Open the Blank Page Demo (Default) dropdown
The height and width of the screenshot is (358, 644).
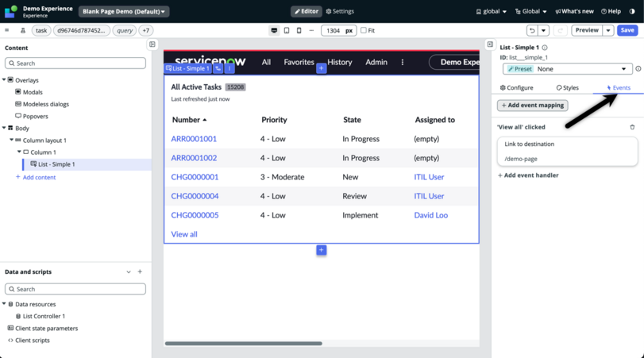[x=124, y=11]
